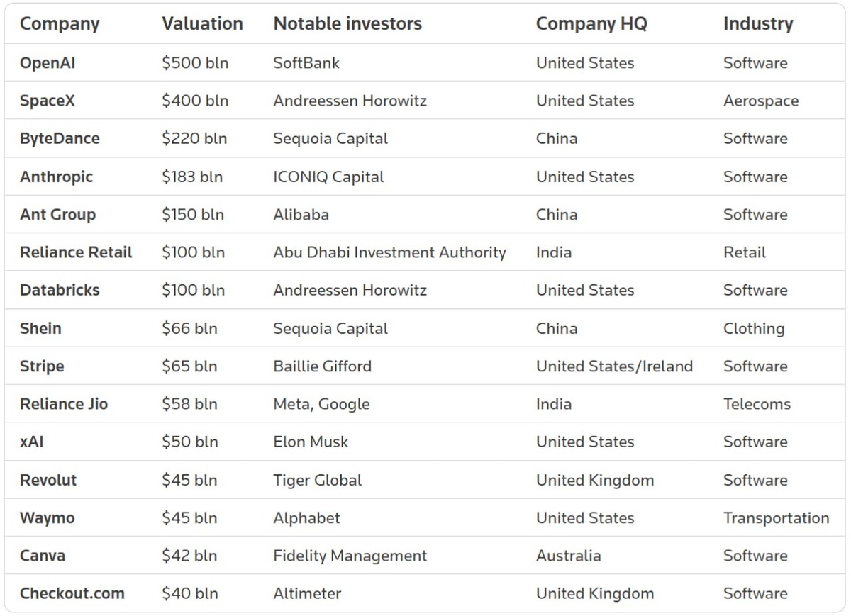This screenshot has height=616, width=851.
Task: Click the Notable investors column header
Action: (347, 24)
